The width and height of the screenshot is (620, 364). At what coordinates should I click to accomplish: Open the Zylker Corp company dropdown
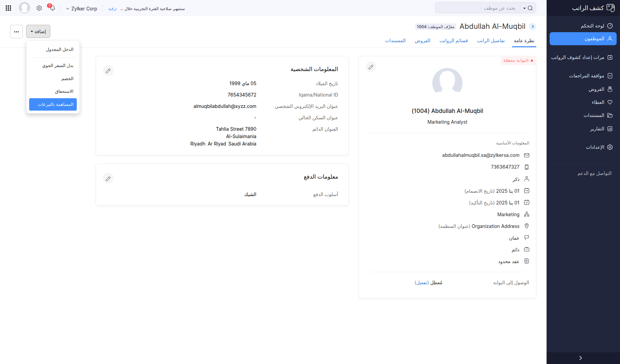coord(81,8)
